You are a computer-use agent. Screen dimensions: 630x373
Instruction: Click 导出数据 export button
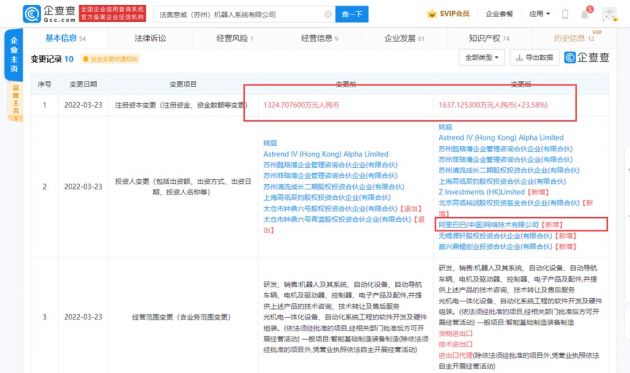point(534,57)
